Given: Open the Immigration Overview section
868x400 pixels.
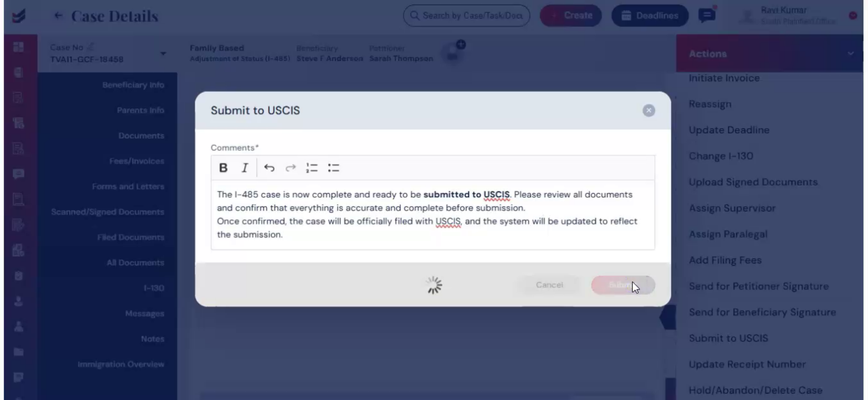Looking at the screenshot, I should click(x=121, y=364).
